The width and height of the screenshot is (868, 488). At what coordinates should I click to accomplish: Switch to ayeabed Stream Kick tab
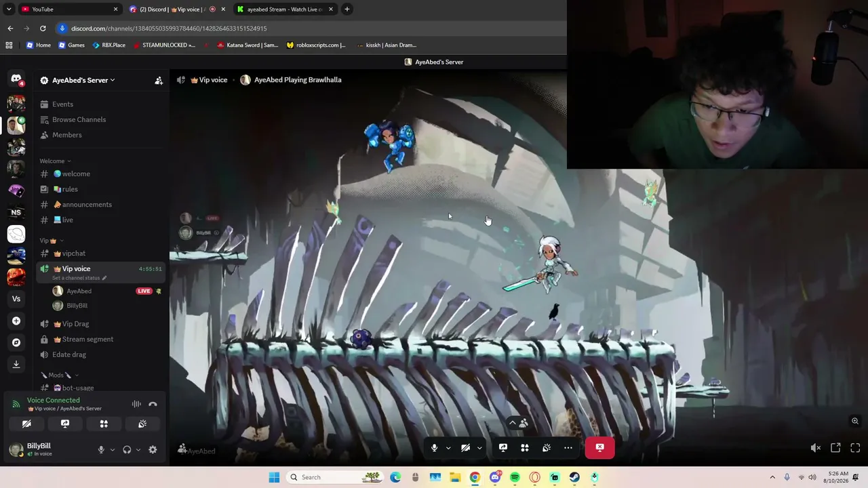(284, 9)
